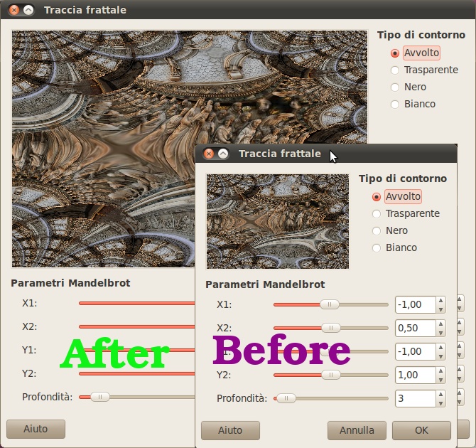Viewport: 476px width, 448px height.
Task: Click the Y1 value field in Before window
Action: (416, 352)
